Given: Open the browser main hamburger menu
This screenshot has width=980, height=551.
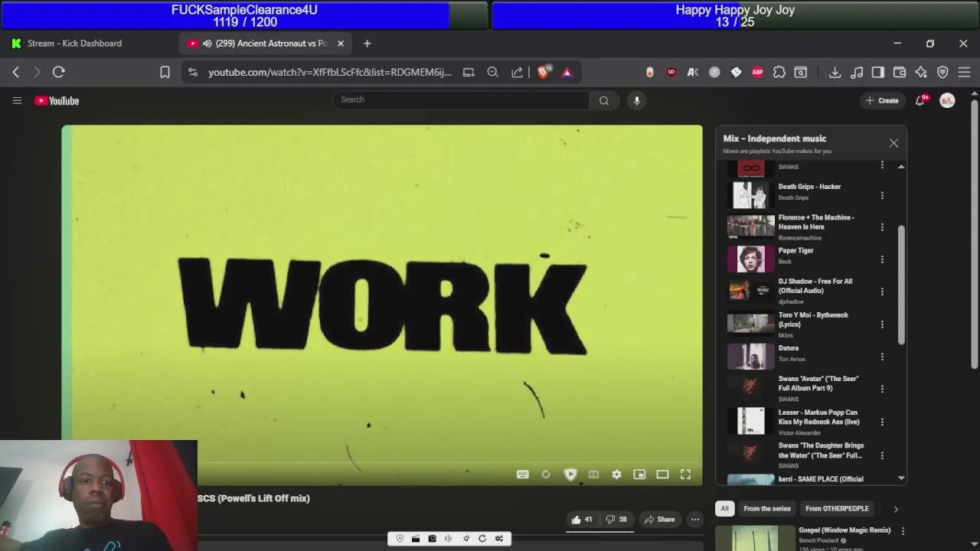Looking at the screenshot, I should click(964, 72).
